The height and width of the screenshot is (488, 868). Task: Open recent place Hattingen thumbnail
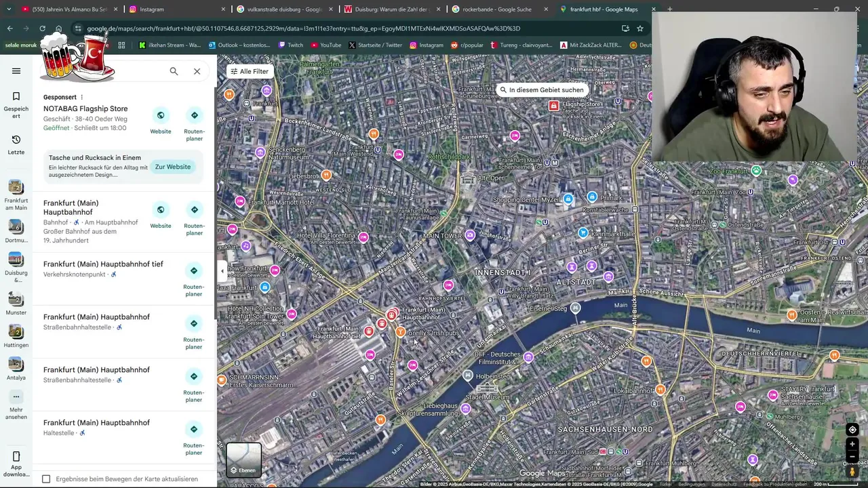point(16,331)
